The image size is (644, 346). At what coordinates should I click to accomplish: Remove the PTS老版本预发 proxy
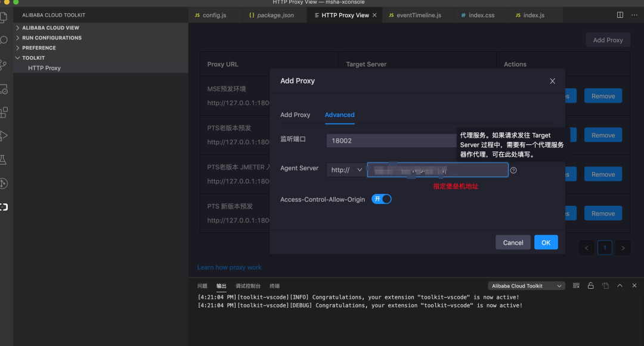pyautogui.click(x=603, y=135)
